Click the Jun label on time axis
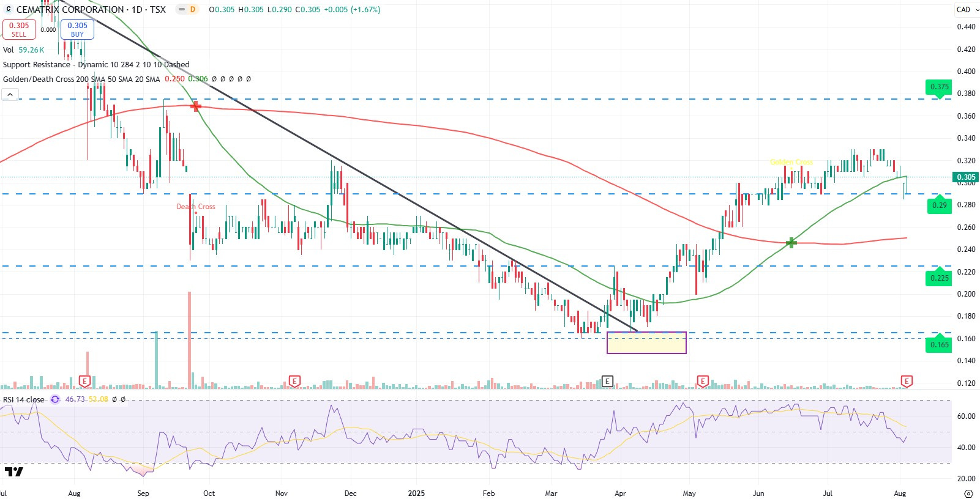980x499 pixels. [x=758, y=493]
